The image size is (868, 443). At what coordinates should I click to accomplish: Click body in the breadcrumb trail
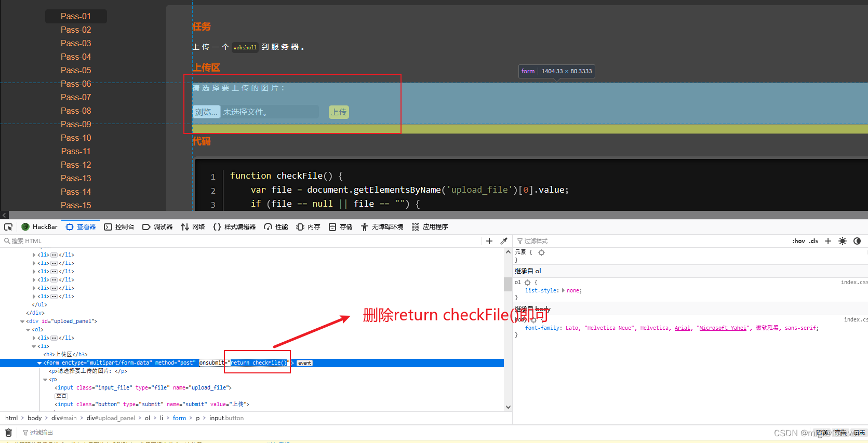(x=34, y=418)
